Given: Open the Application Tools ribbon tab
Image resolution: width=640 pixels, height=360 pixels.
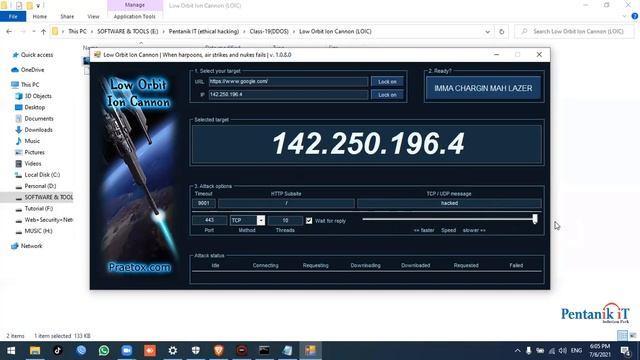Looking at the screenshot, I should pos(134,16).
